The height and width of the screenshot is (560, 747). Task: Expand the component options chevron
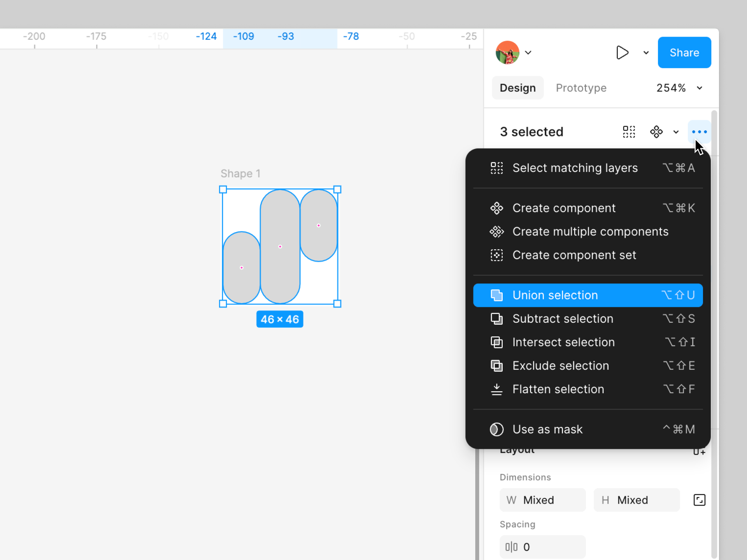coord(676,132)
